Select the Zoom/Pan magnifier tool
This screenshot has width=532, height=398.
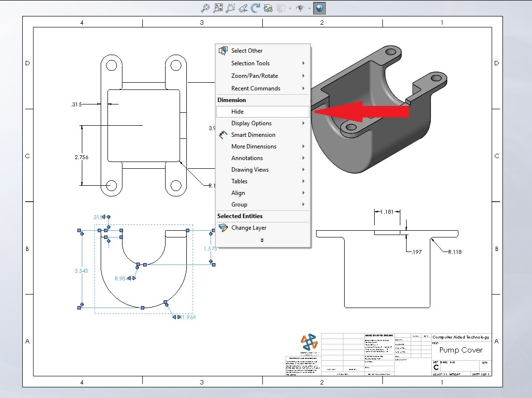206,8
